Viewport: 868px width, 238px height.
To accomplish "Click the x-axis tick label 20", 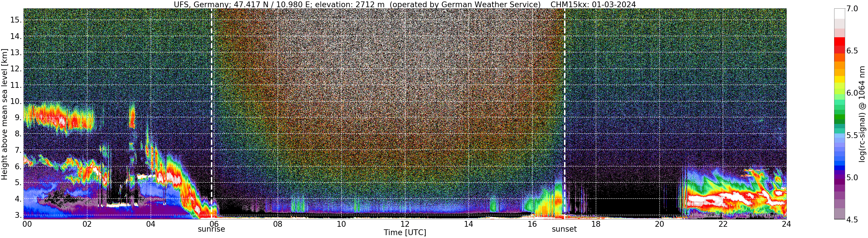I will (x=659, y=224).
